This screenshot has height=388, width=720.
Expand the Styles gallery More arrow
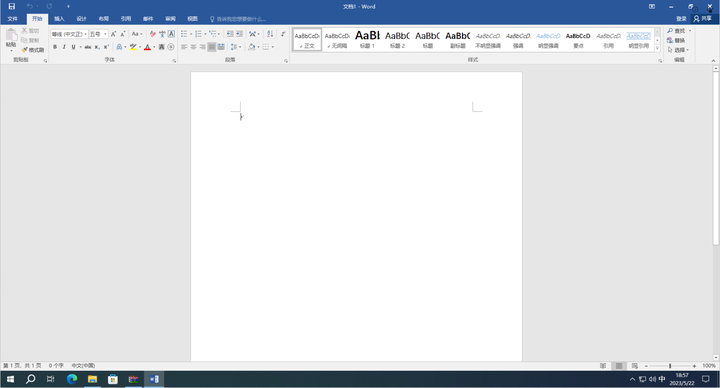pos(658,48)
